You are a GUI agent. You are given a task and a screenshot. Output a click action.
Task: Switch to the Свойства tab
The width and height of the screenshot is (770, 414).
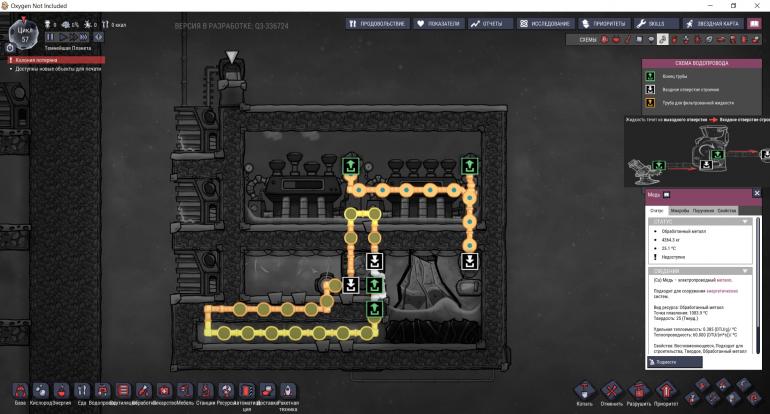(x=726, y=210)
